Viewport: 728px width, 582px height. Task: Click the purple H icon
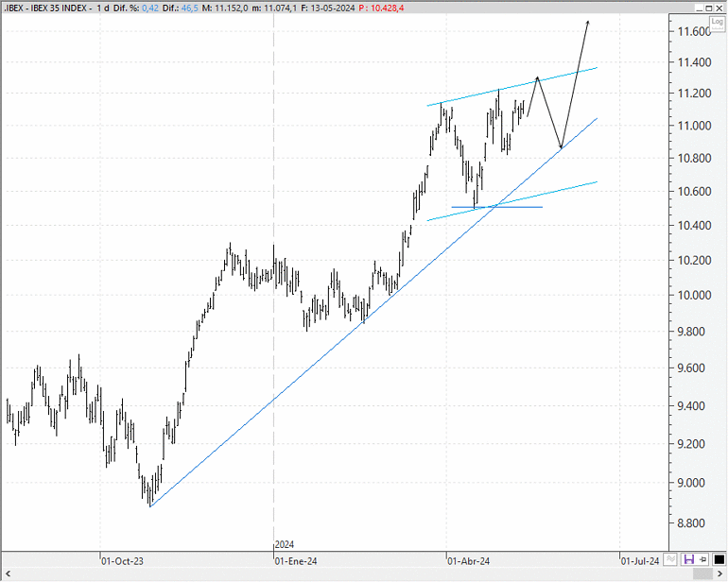tap(689, 559)
